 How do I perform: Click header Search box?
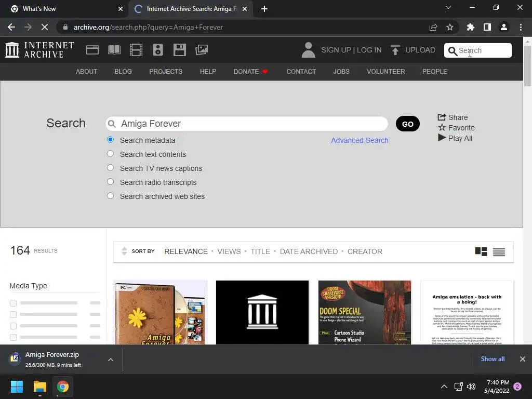(478, 50)
